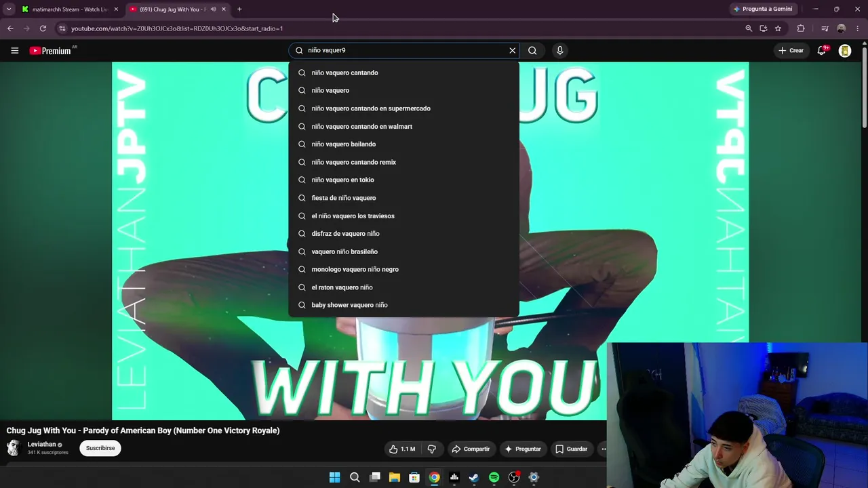
Task: Reload the current page
Action: point(43,28)
